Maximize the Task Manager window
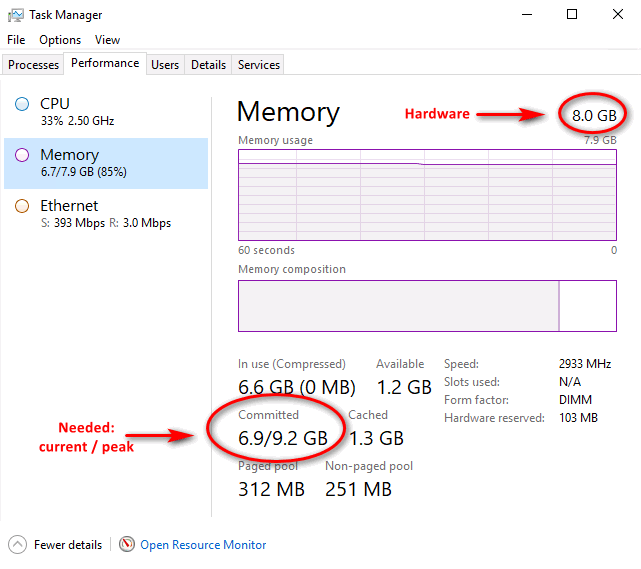Image resolution: width=641 pixels, height=569 pixels. (x=572, y=15)
